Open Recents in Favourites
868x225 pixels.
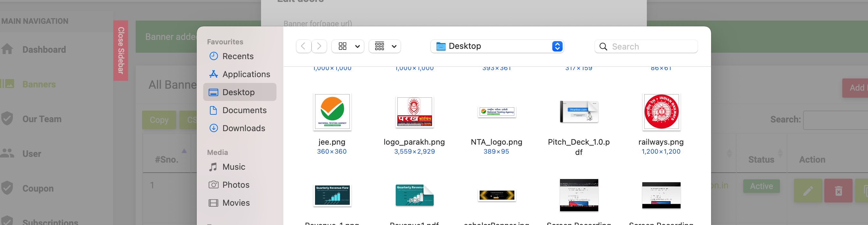[240, 56]
